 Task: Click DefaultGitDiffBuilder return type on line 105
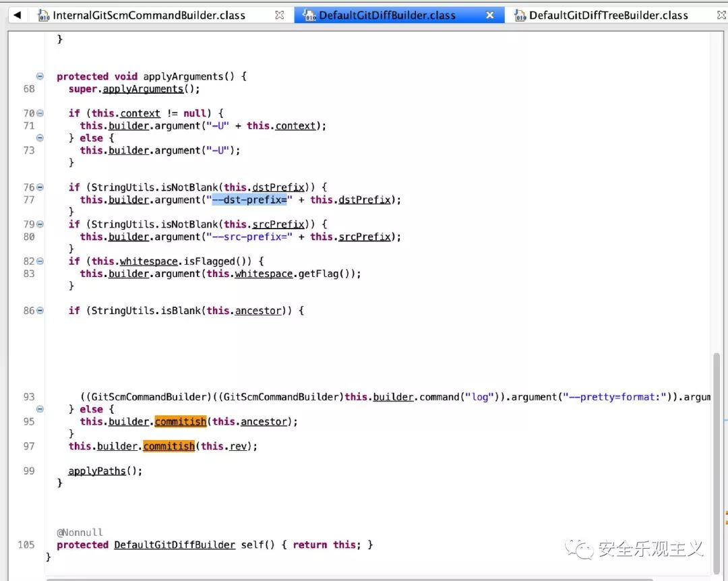(175, 545)
